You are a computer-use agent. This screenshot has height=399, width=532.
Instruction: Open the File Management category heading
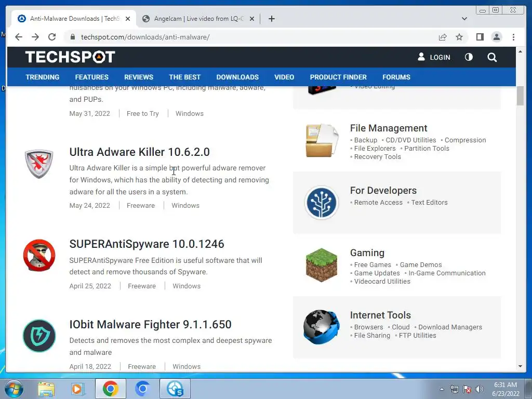389,128
